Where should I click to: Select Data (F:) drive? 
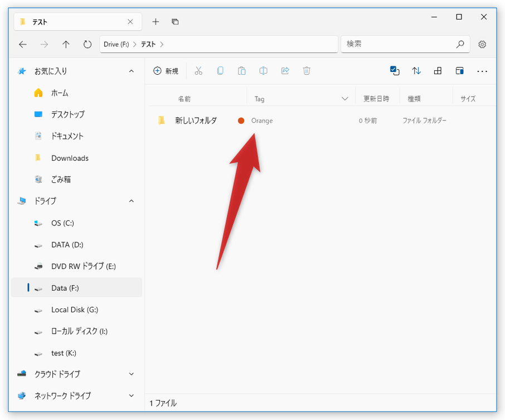[x=77, y=287]
